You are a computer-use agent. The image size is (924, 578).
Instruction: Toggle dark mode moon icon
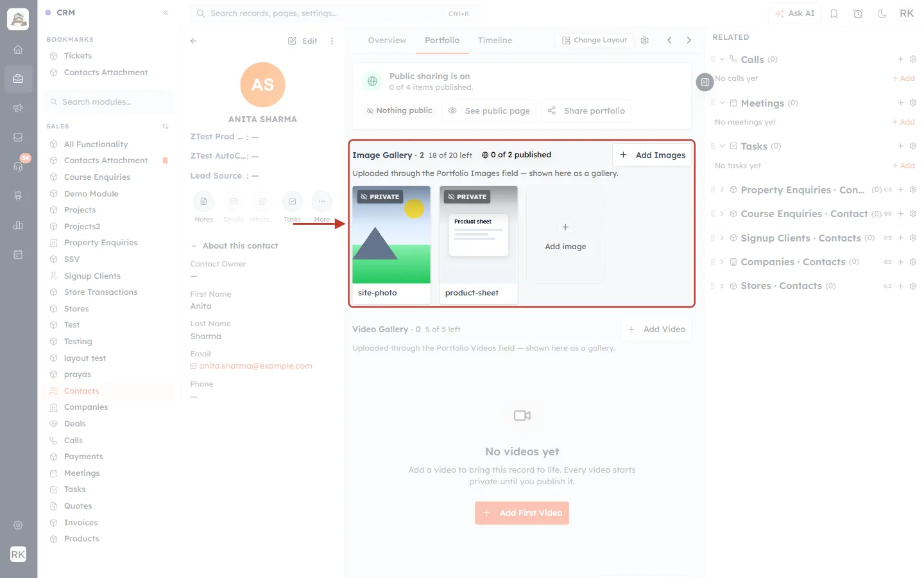click(x=882, y=13)
